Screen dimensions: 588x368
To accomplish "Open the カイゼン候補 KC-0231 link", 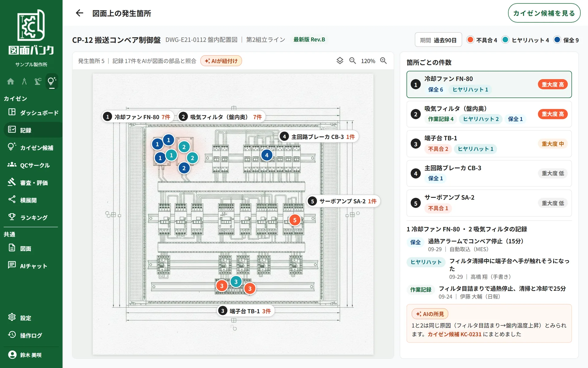I will [454, 334].
